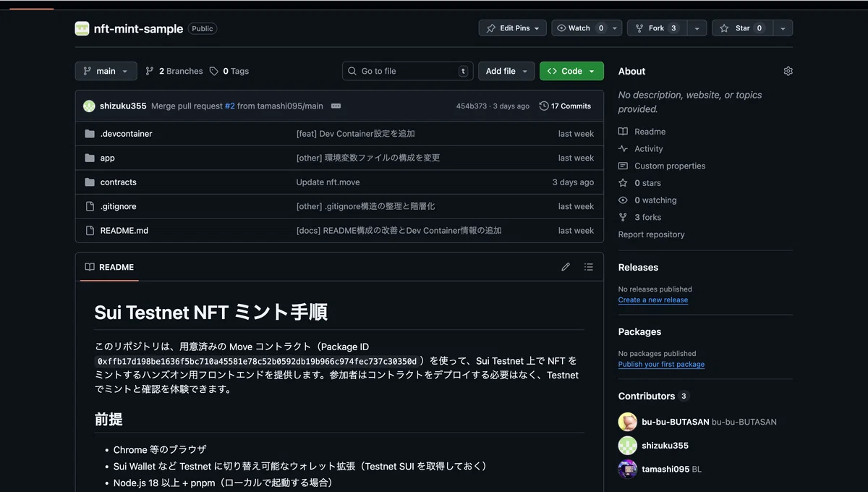Image resolution: width=868 pixels, height=492 pixels.
Task: Click the shizuku355 contributor avatar in Contributors
Action: [x=627, y=446]
